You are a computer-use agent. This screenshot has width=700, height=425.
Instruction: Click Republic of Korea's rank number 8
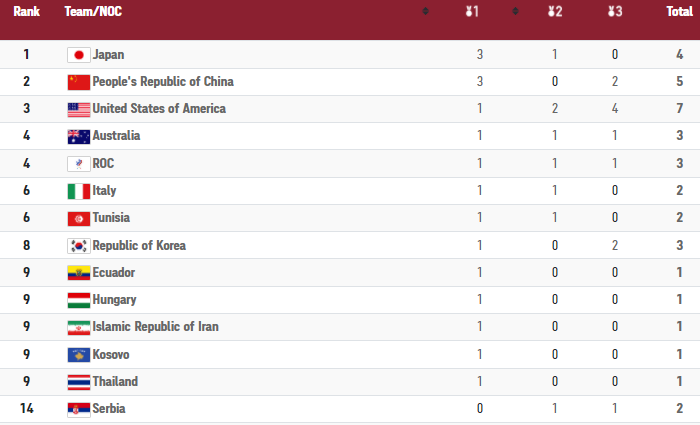click(26, 246)
